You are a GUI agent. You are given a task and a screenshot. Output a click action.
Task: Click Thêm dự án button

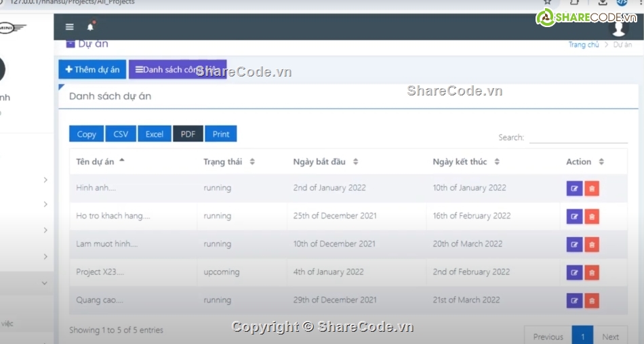pyautogui.click(x=92, y=69)
